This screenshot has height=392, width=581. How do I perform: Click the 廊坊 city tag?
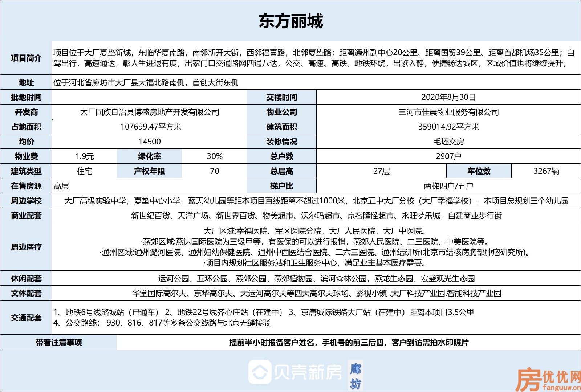click(x=355, y=376)
